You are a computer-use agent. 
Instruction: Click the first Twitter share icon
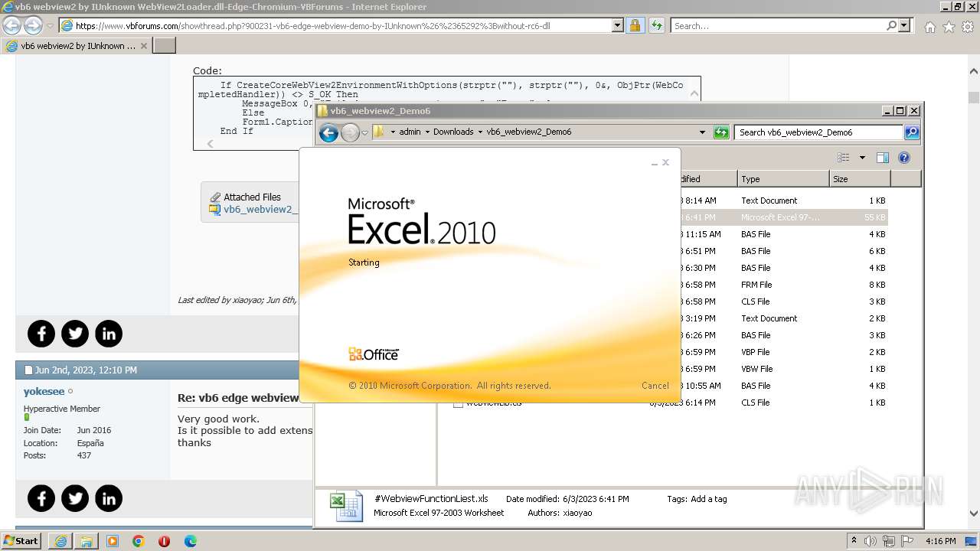[x=75, y=334]
